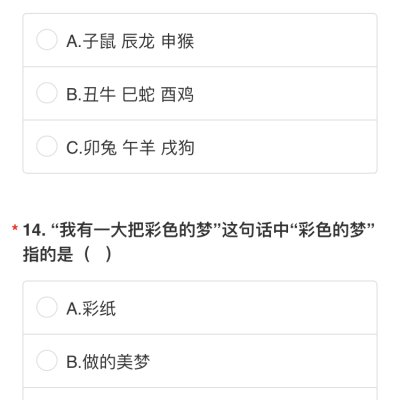Pick the radio circle for B.做的美梦
This screenshot has height=400, width=400.
tap(47, 361)
